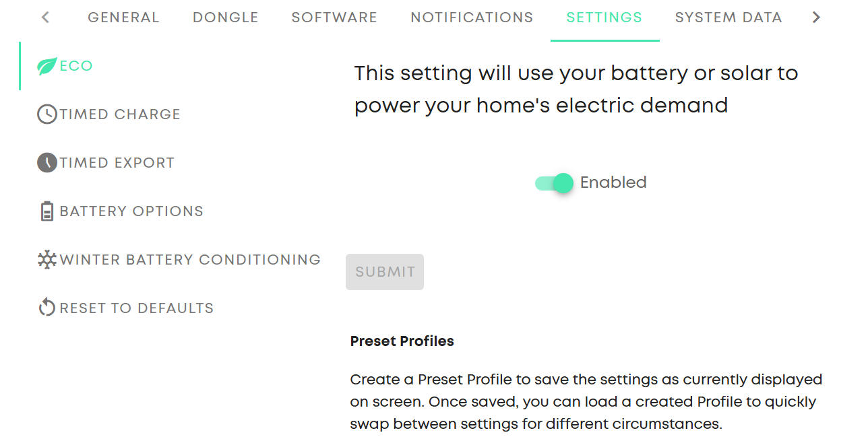Click the green leaf Eco icon
868x443 pixels.
point(47,66)
